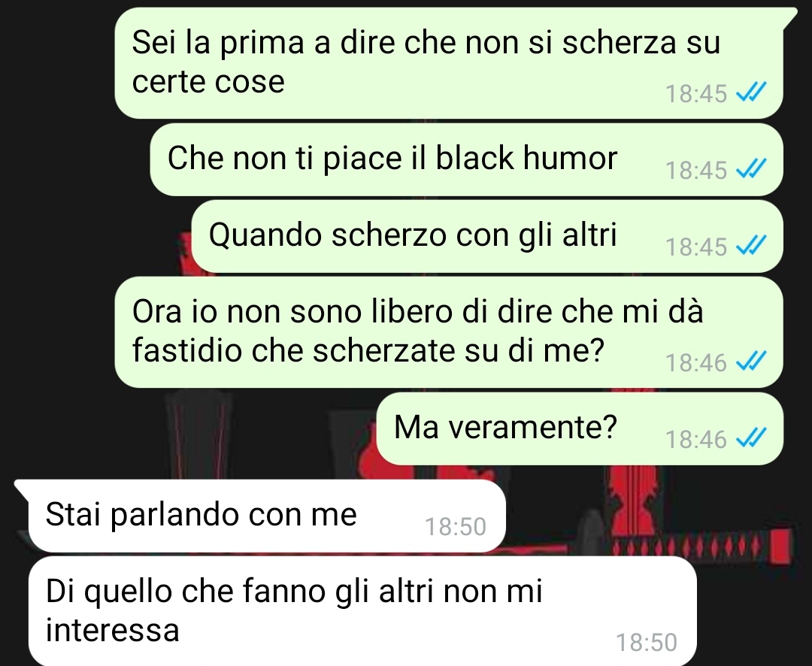Select the received message 'Stai parlando con me'

coord(267,516)
